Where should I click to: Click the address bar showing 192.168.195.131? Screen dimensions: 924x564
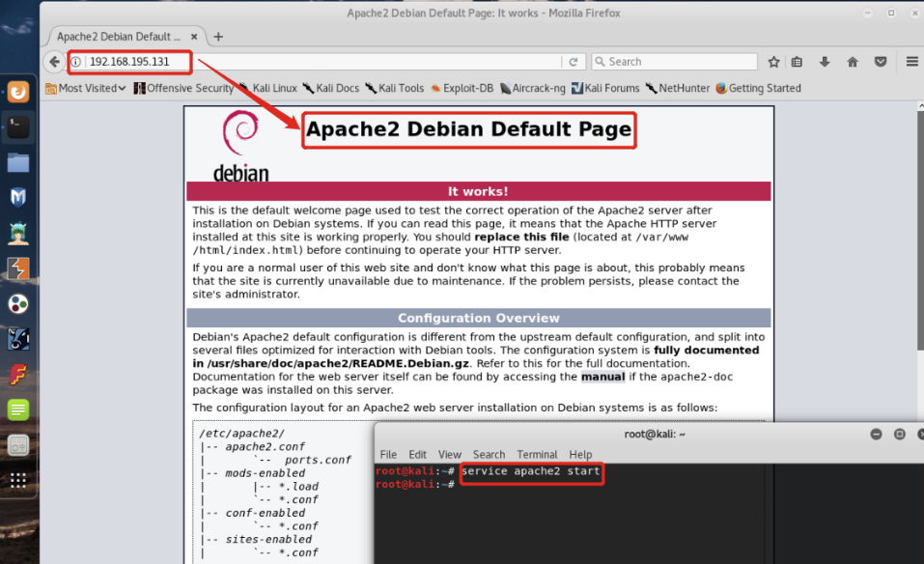pos(322,62)
